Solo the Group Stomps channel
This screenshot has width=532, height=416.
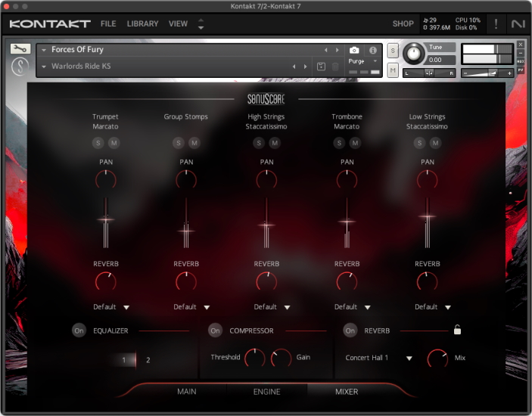(179, 143)
